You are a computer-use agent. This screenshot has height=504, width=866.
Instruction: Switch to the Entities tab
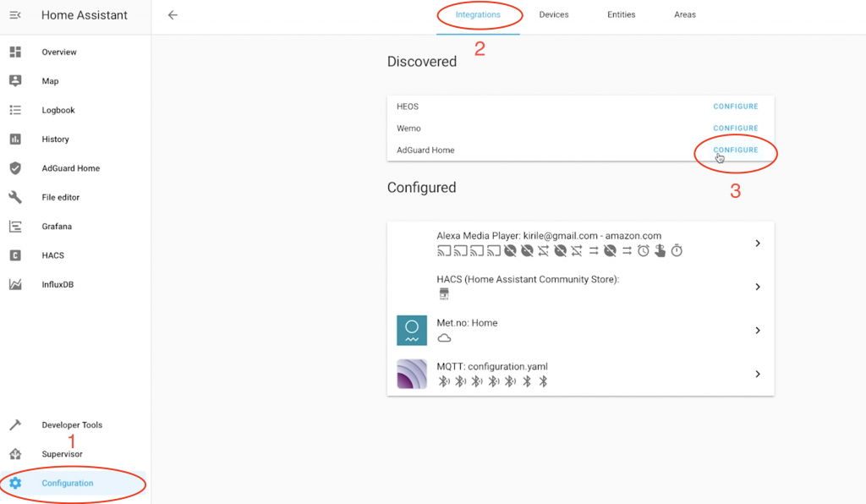(x=622, y=15)
